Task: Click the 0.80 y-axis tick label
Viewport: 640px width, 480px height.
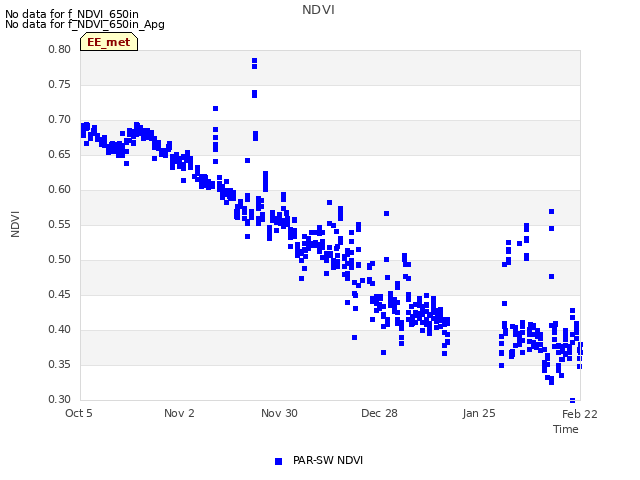Action: pos(60,49)
